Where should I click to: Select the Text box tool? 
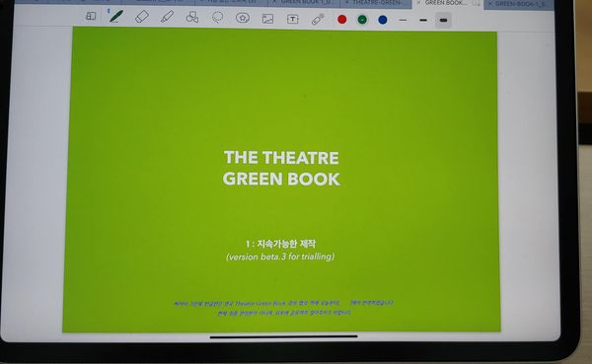(x=293, y=19)
